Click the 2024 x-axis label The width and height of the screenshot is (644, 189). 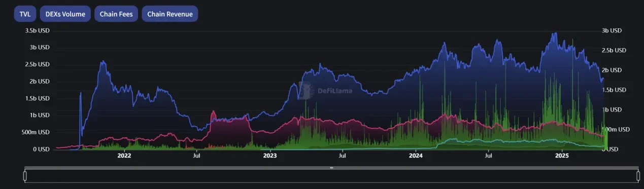pyautogui.click(x=416, y=156)
